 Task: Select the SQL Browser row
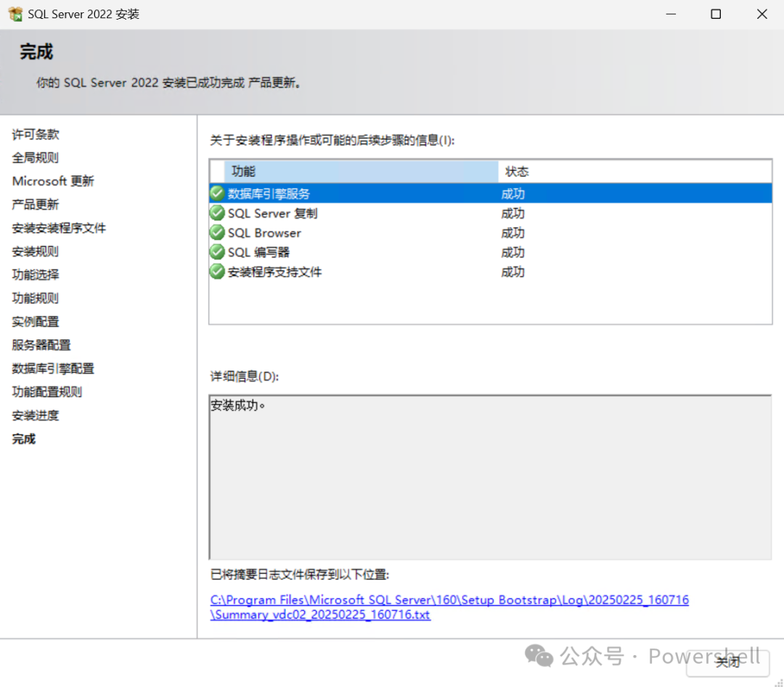point(491,232)
